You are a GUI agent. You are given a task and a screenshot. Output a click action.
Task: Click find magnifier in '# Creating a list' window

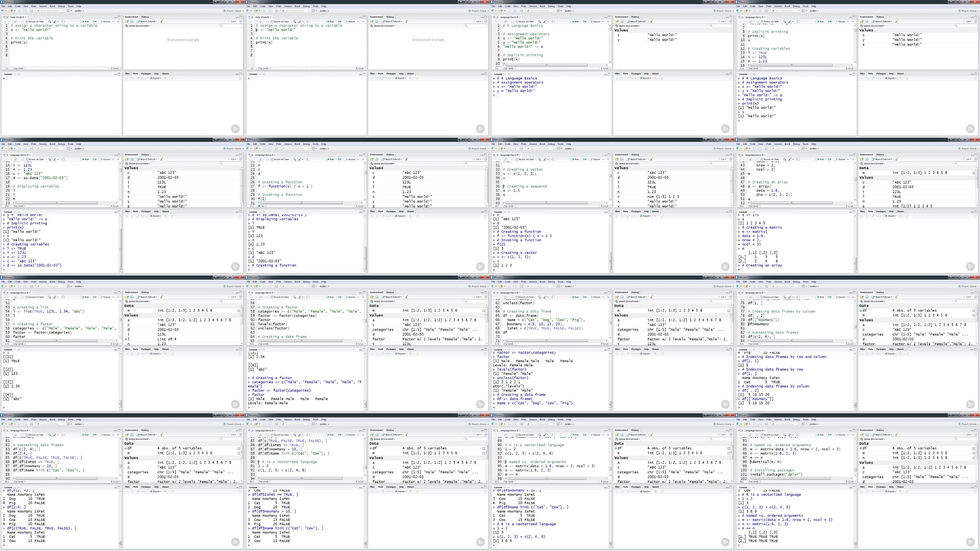coord(49,297)
